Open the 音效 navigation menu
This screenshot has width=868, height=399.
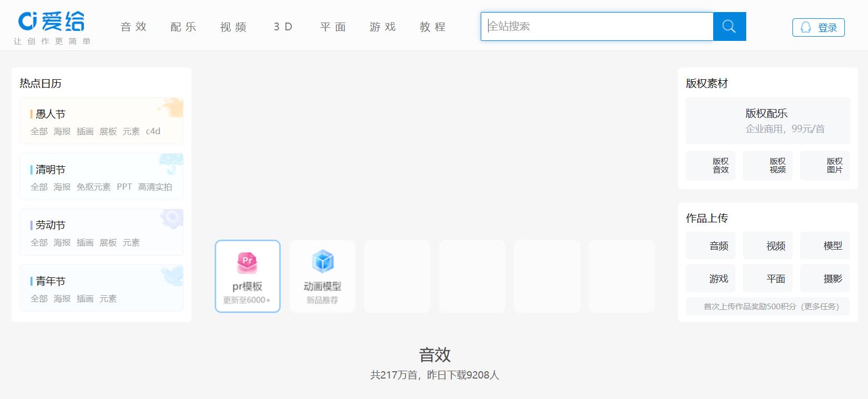click(134, 27)
